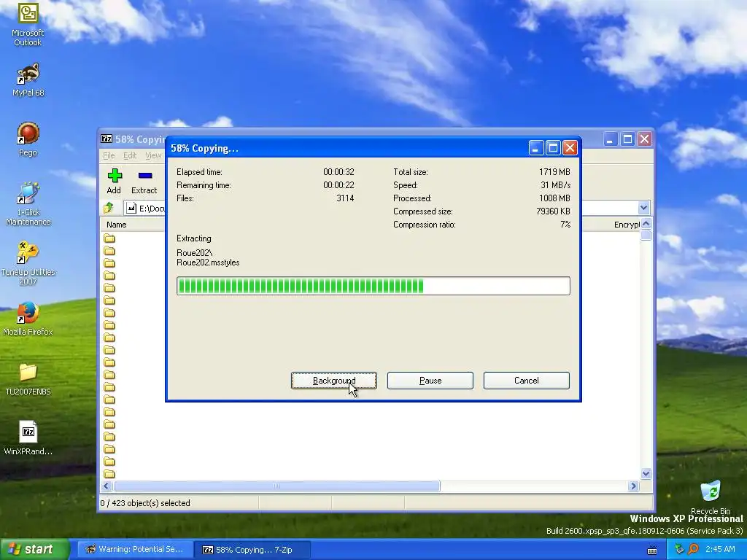Image resolution: width=747 pixels, height=560 pixels.
Task: Minimize the 58% Copying dialog
Action: tap(536, 148)
